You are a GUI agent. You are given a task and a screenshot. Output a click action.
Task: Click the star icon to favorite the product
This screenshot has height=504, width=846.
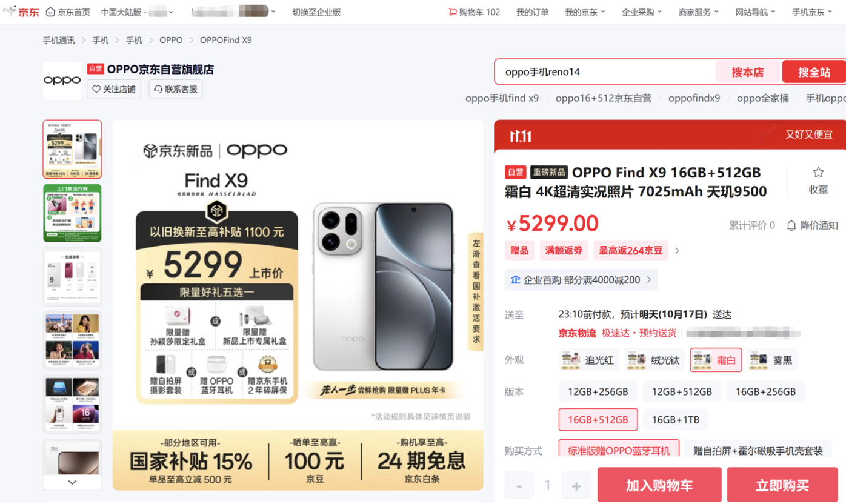(818, 173)
